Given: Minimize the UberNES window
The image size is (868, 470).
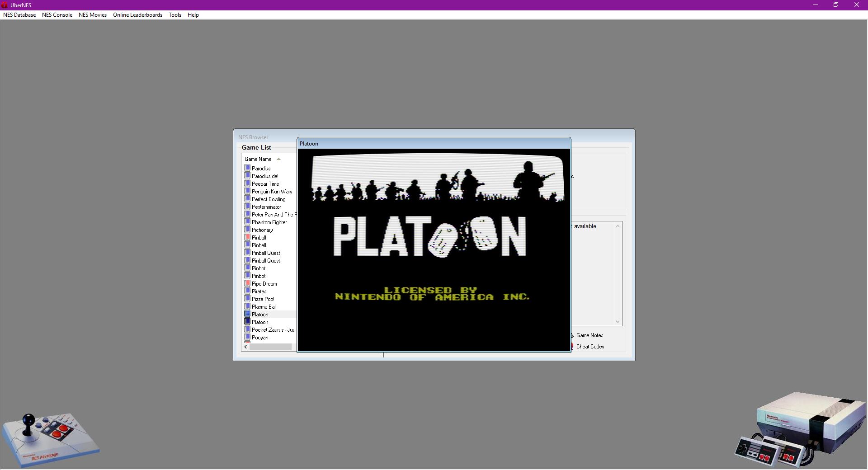Looking at the screenshot, I should (816, 5).
